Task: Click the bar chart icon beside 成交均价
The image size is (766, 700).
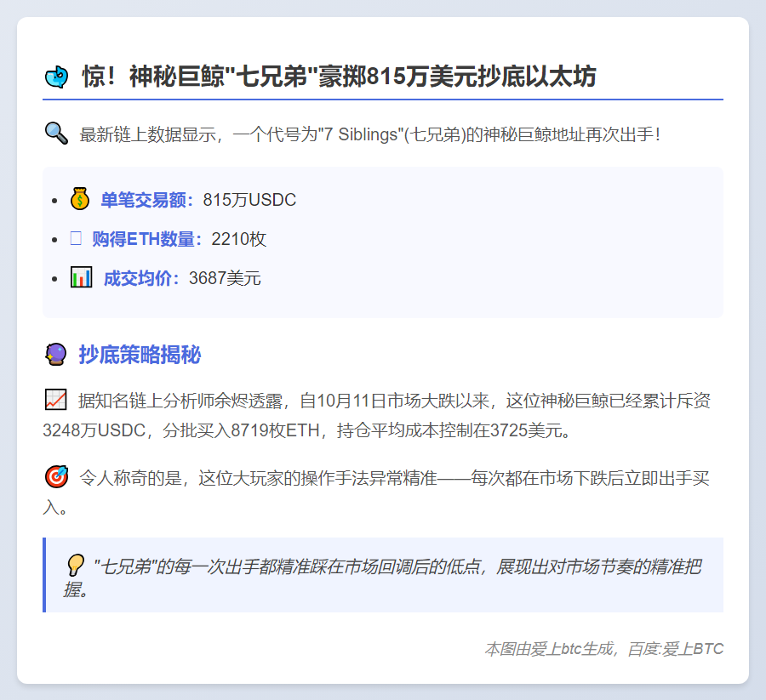Action: coord(81,276)
